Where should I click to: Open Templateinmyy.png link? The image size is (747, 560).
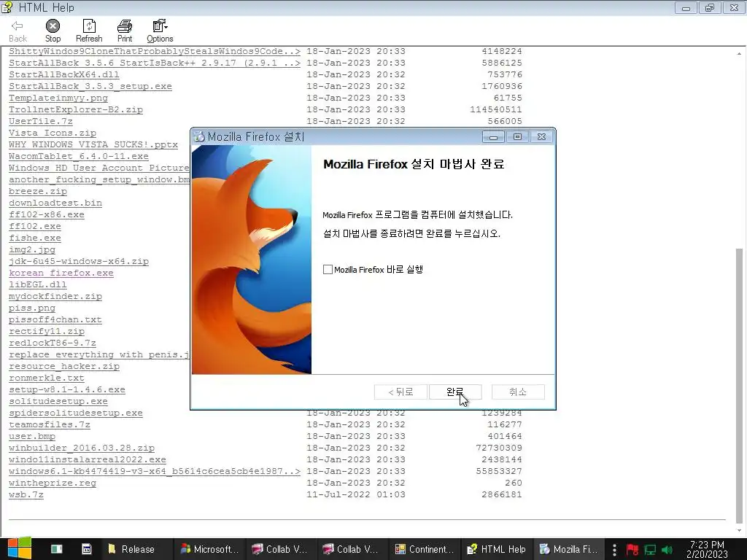pos(58,98)
